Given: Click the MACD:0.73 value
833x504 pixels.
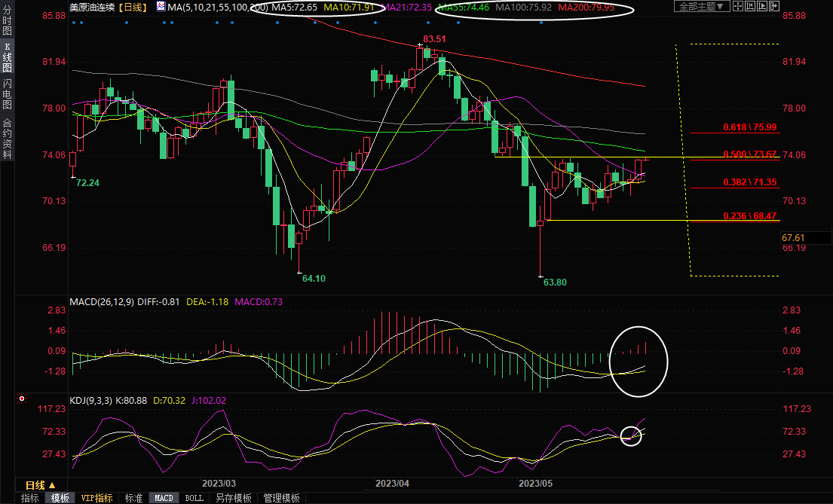Looking at the screenshot, I should tap(259, 301).
